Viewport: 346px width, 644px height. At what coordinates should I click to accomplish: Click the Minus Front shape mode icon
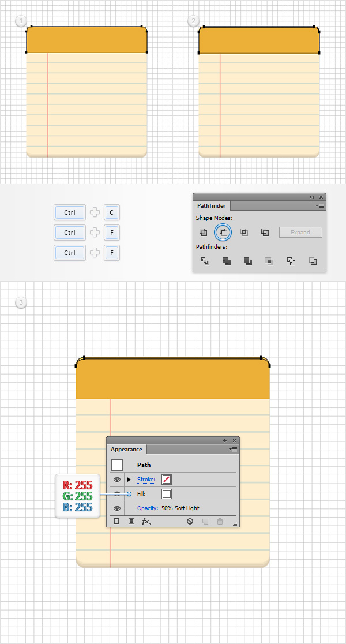pyautogui.click(x=223, y=232)
